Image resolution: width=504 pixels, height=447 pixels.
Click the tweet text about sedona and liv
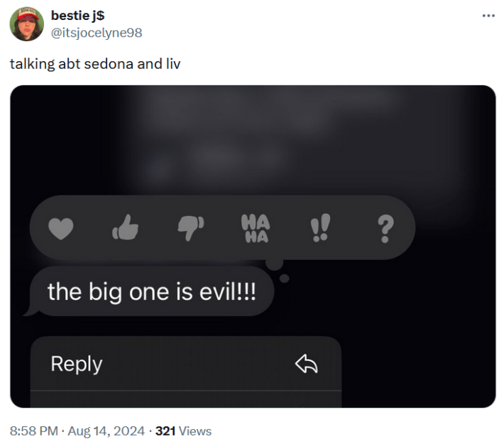[x=95, y=64]
